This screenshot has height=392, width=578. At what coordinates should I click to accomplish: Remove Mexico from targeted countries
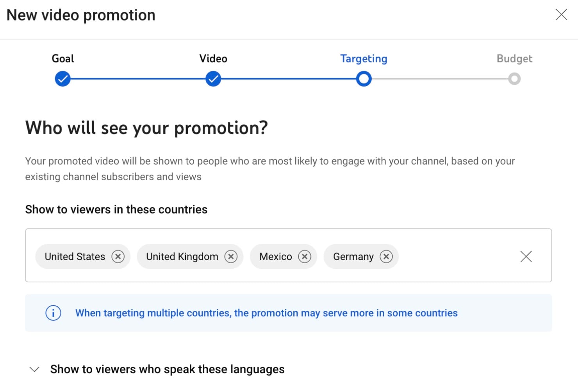point(305,257)
